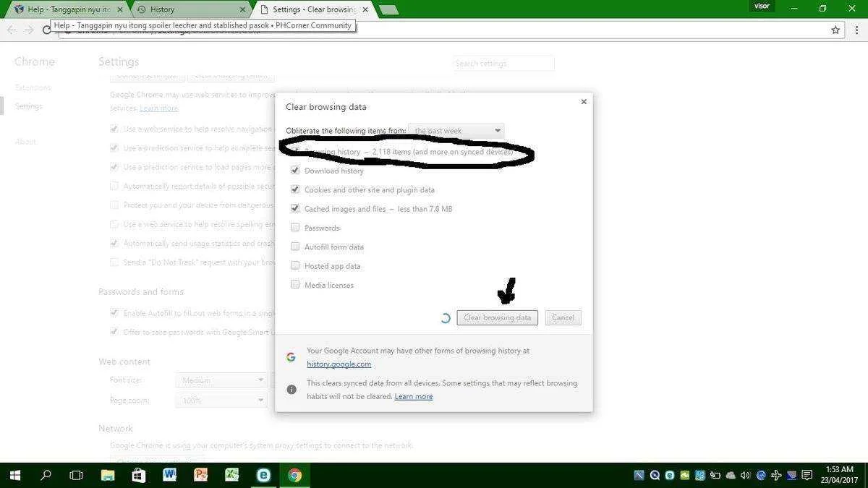Launch Microsoft Word from taskbar
868x488 pixels.
(x=170, y=475)
